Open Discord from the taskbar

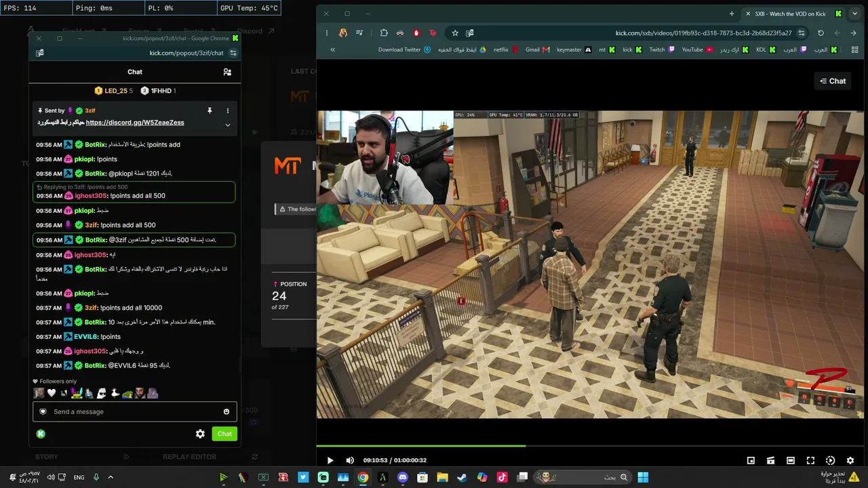[x=403, y=477]
